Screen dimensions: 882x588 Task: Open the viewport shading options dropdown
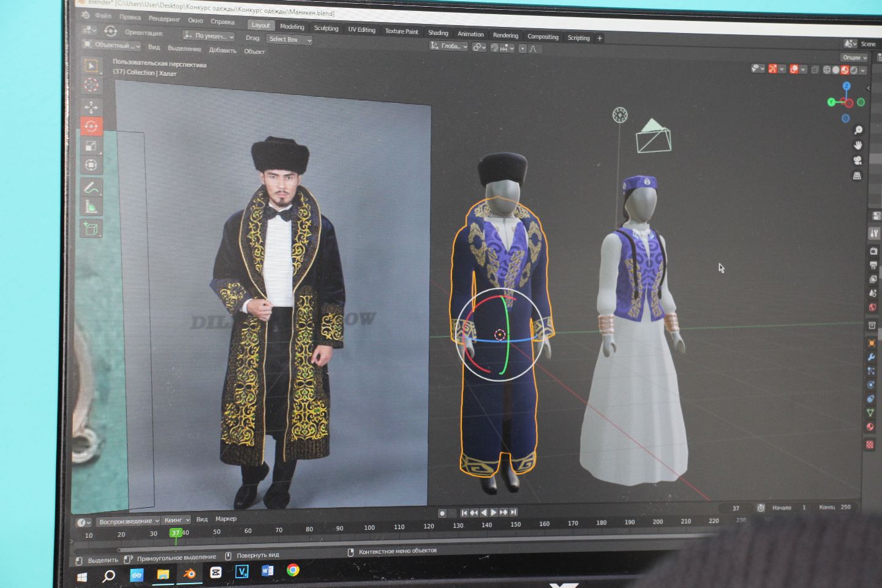click(x=862, y=69)
